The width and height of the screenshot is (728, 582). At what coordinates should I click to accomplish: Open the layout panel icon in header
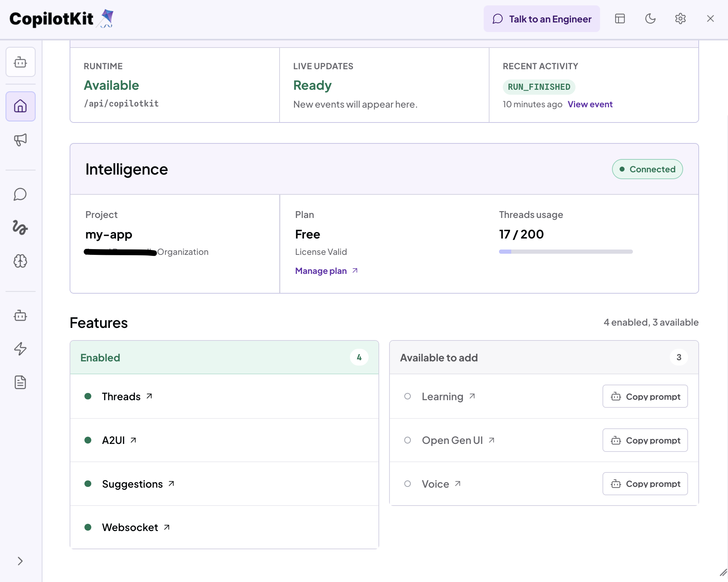[x=620, y=19]
